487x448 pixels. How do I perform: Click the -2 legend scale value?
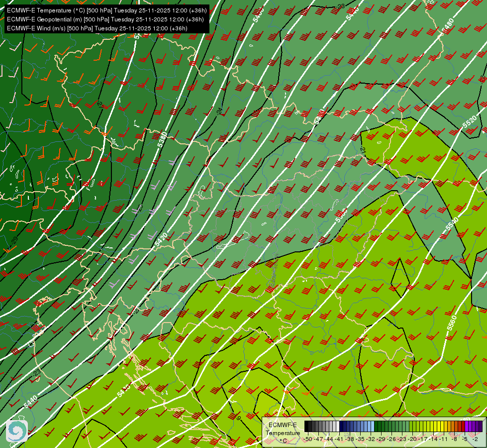tap(475, 439)
